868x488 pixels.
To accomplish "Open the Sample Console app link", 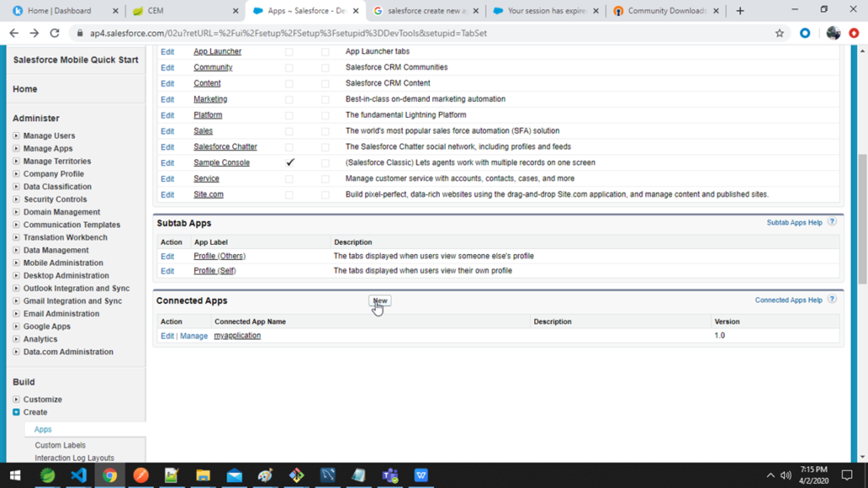I will 221,163.
